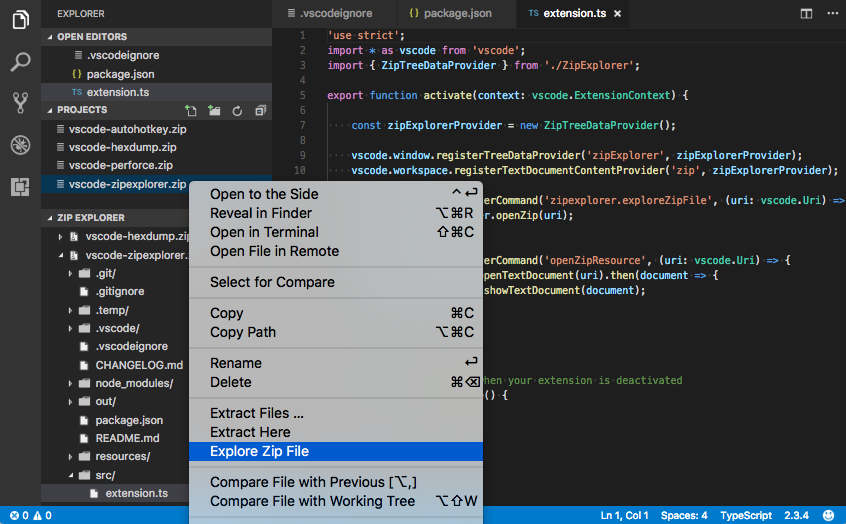
Task: Open .vscodeignore under Open Editors
Action: coord(156,55)
